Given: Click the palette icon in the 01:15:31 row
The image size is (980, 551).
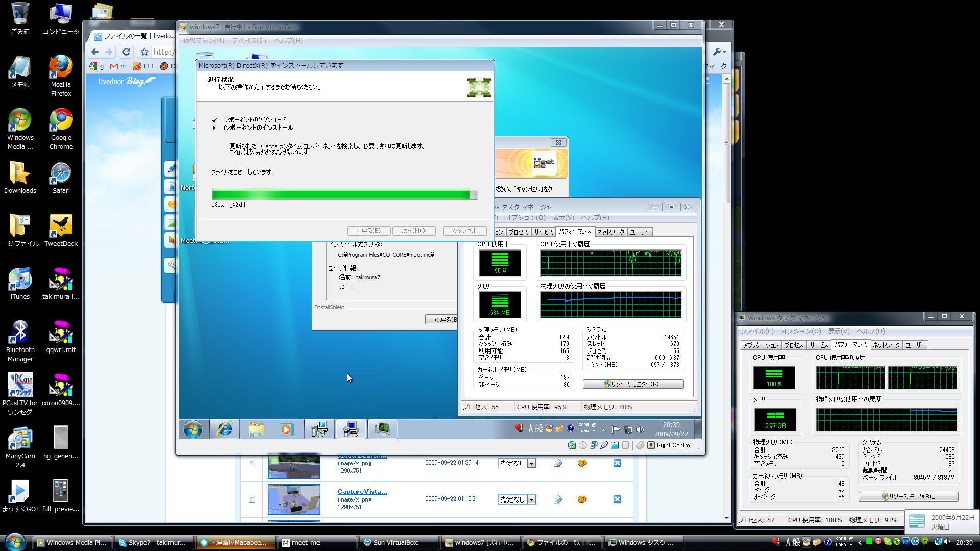Looking at the screenshot, I should point(582,499).
